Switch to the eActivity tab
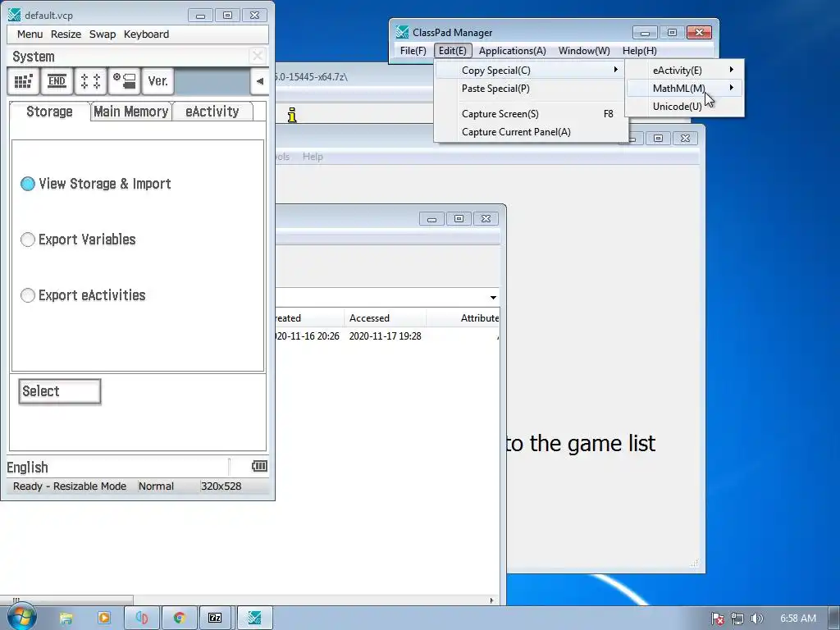 pos(212,112)
